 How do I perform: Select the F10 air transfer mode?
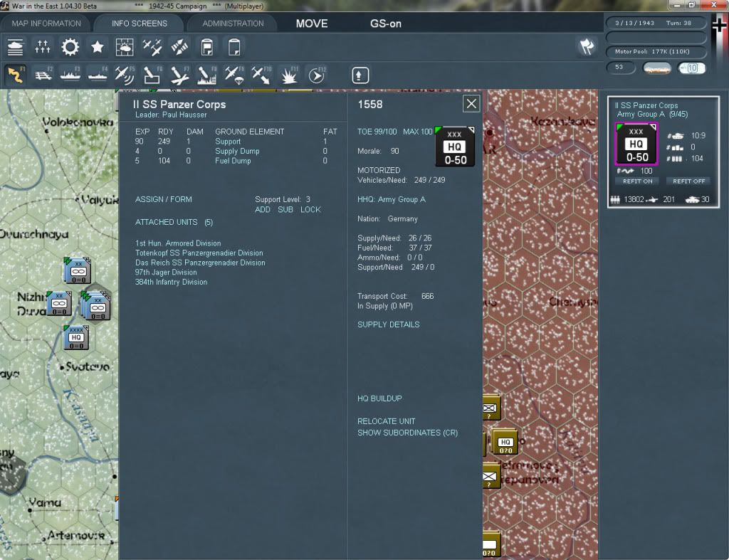(x=261, y=75)
